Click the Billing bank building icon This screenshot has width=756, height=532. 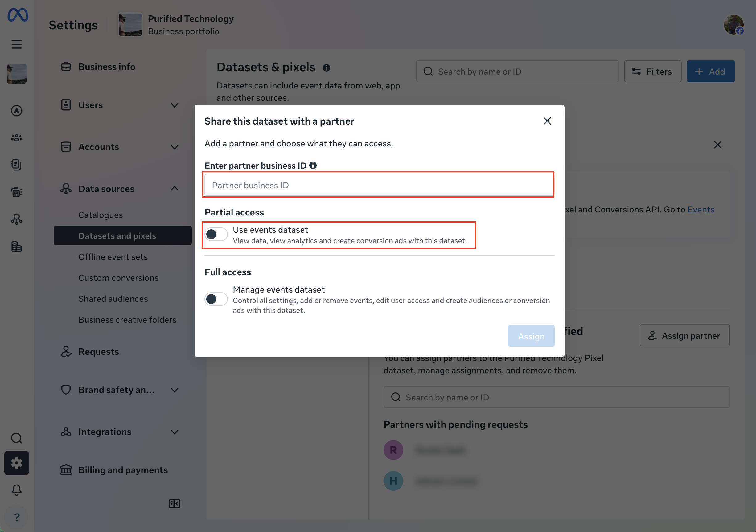[66, 470]
